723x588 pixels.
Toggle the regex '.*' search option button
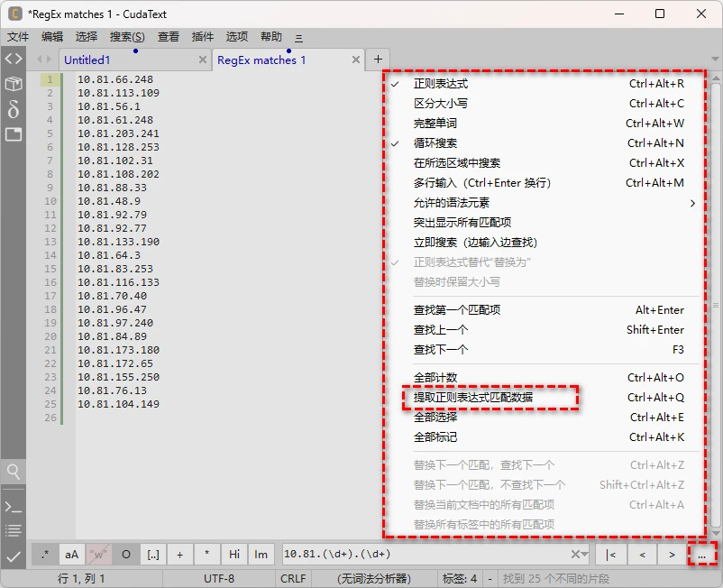pyautogui.click(x=45, y=554)
